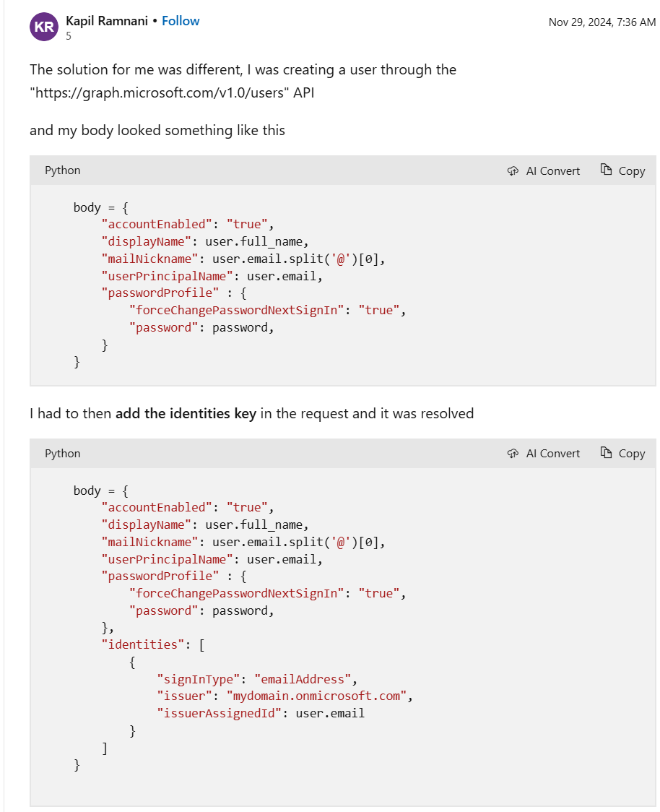Select the identities key in the second code block
Image resolution: width=660 pixels, height=812 pixels.
[142, 644]
